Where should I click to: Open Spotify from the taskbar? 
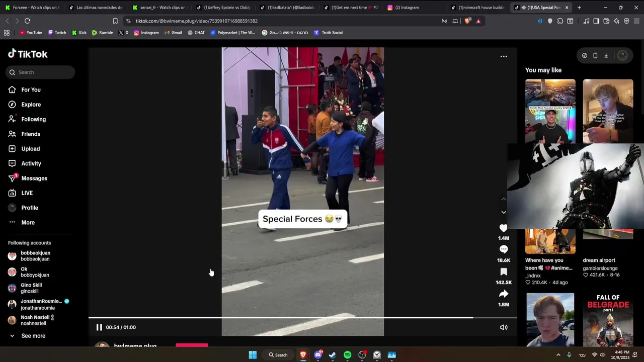pyautogui.click(x=347, y=355)
